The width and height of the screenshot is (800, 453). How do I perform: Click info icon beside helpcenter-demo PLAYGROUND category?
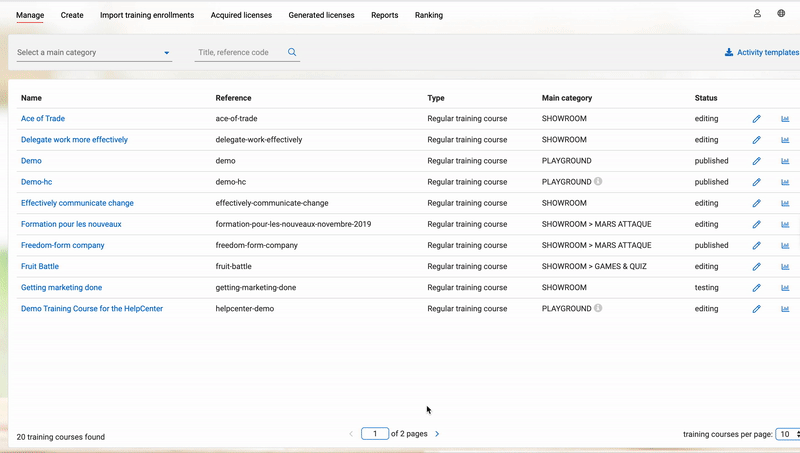click(598, 308)
